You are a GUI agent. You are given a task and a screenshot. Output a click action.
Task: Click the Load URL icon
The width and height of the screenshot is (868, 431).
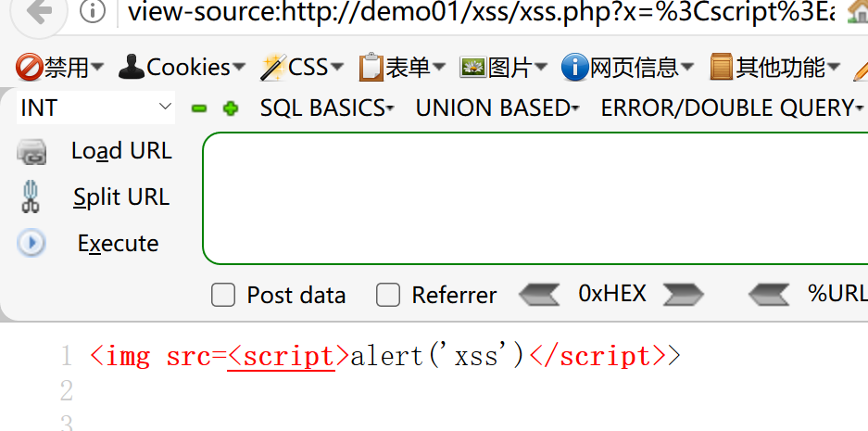click(x=31, y=151)
